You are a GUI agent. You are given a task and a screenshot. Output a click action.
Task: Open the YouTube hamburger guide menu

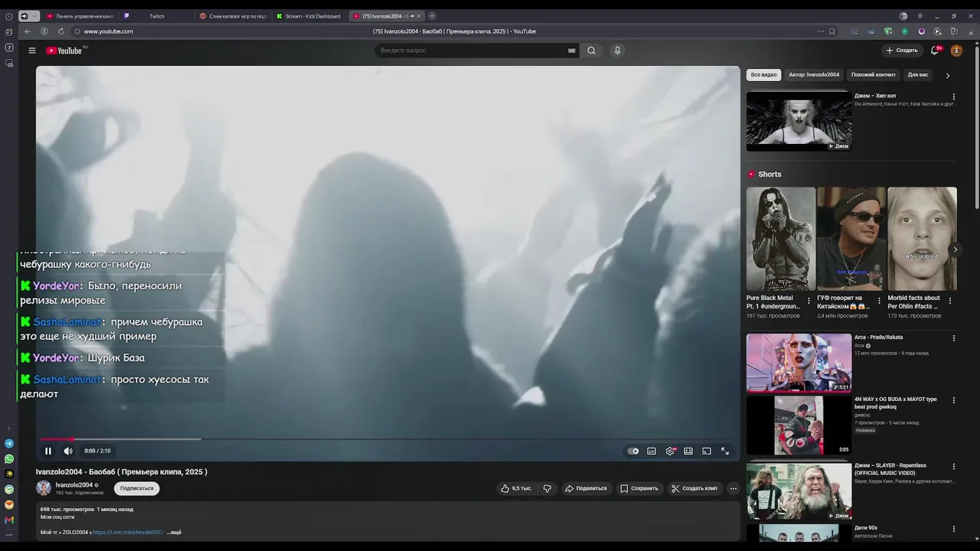coord(32,51)
